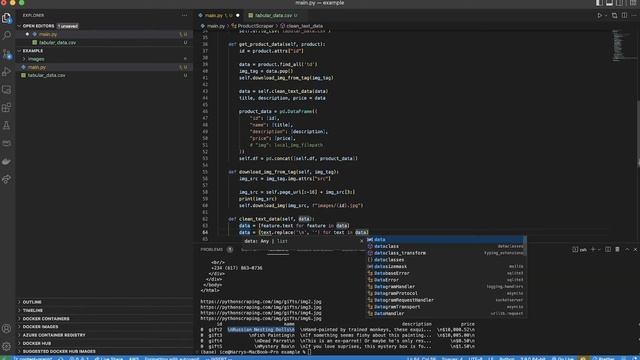Open the Accounts menu icon
The width and height of the screenshot is (640, 360).
pos(7,329)
